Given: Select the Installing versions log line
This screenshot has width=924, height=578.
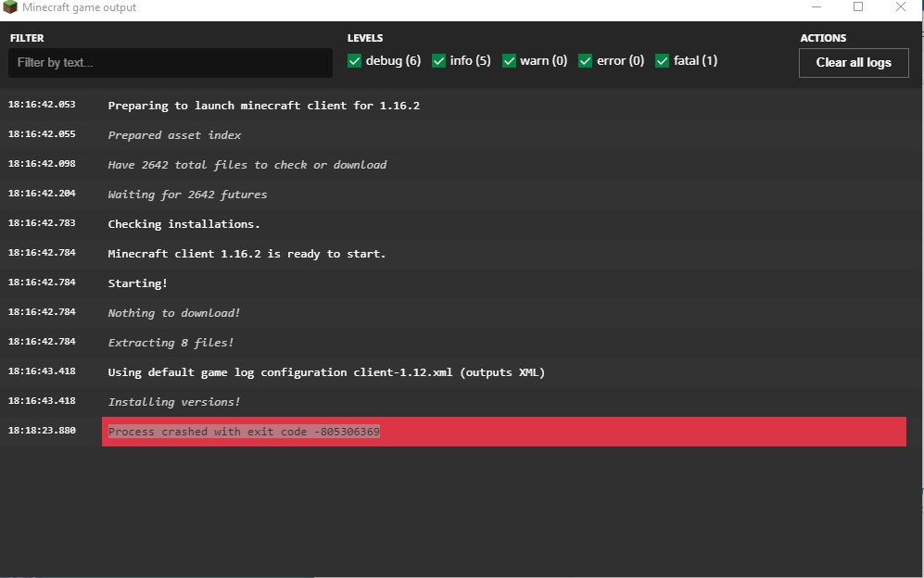Looking at the screenshot, I should 174,402.
